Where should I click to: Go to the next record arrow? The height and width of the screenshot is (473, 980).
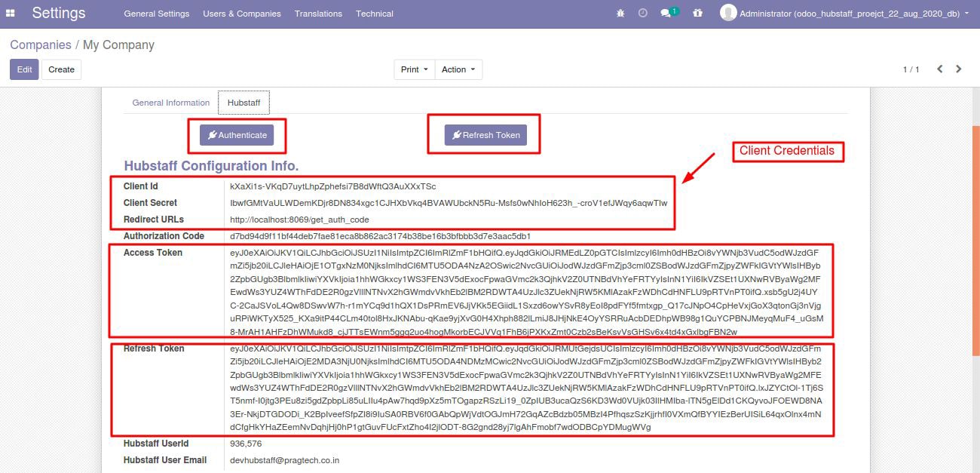pos(959,69)
